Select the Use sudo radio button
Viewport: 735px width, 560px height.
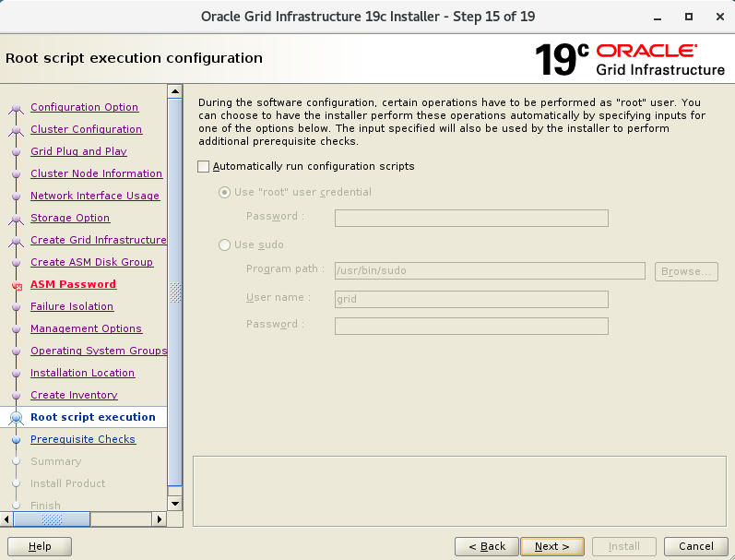225,245
